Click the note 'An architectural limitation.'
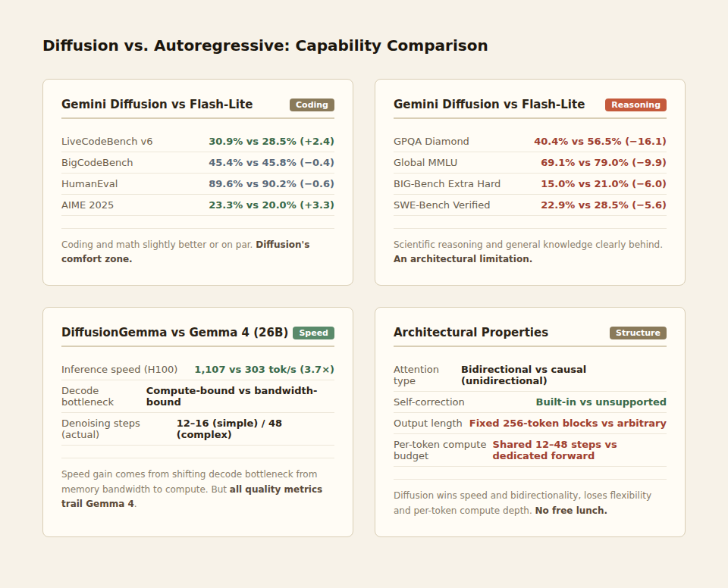This screenshot has width=728, height=588. tap(463, 259)
